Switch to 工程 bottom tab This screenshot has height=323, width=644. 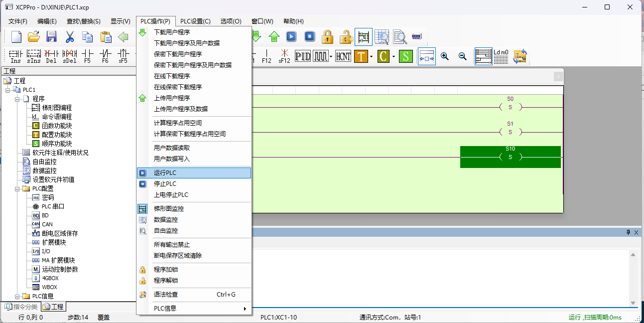(53, 307)
